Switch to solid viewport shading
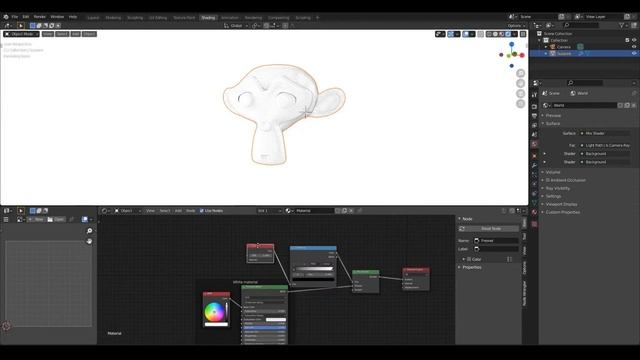This screenshot has width=640, height=360. pyautogui.click(x=495, y=34)
